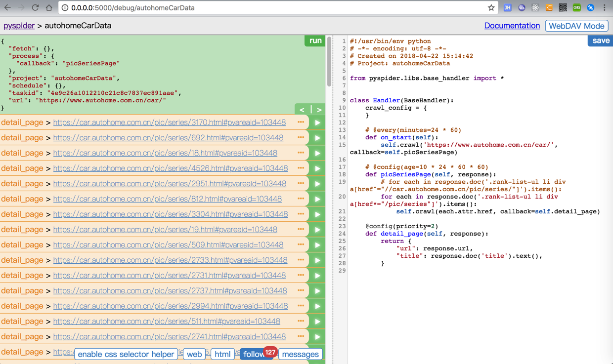Expand details of the series/18 task
This screenshot has width=613, height=364.
301,153
